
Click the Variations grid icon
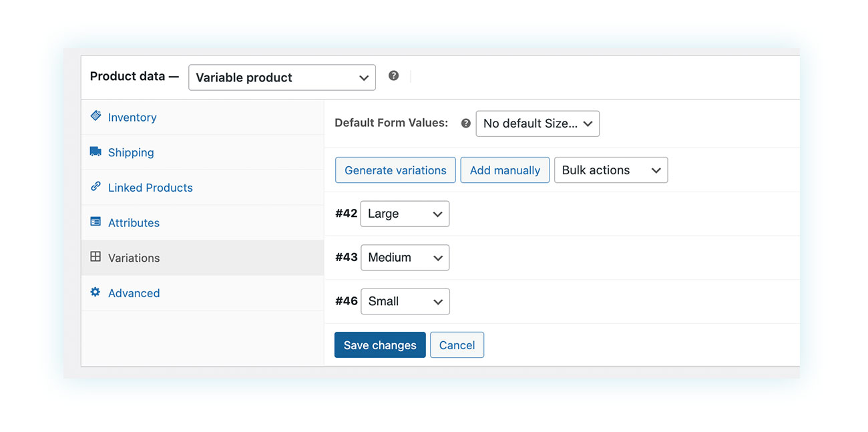[95, 257]
